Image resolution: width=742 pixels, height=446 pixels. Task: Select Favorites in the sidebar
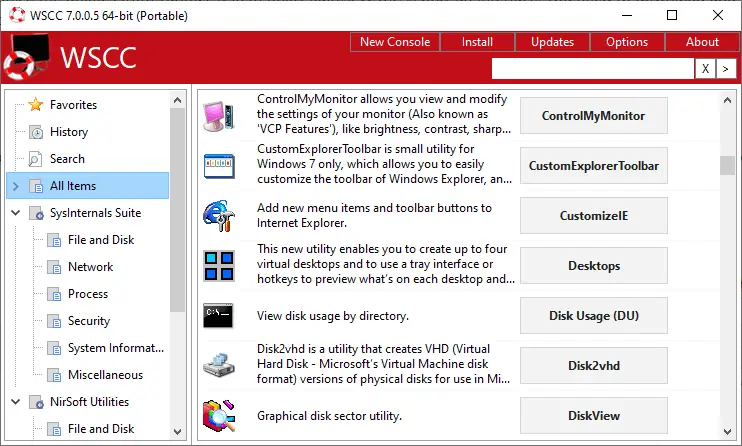point(73,105)
